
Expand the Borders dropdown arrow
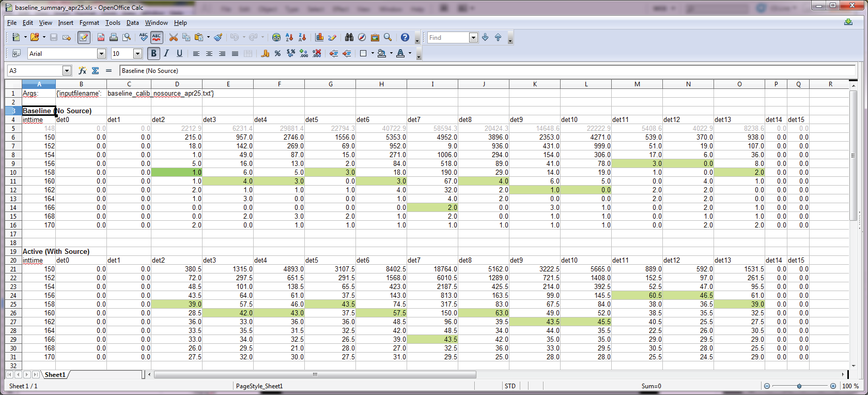(x=372, y=53)
